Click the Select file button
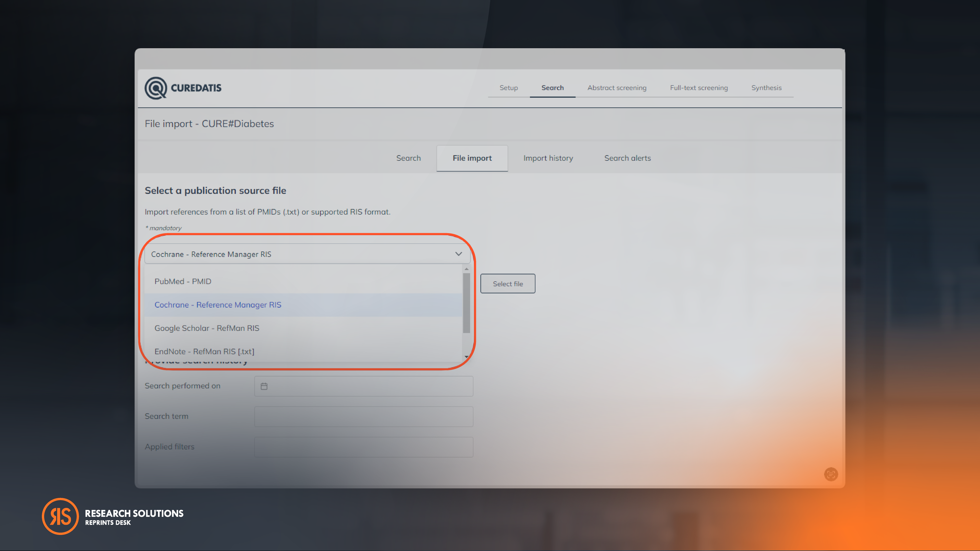This screenshot has width=980, height=551. [x=508, y=283]
